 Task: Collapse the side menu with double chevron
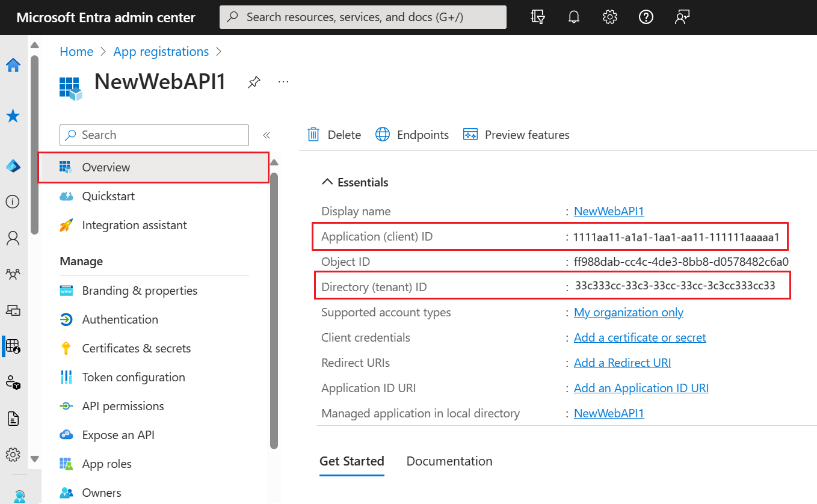tap(267, 135)
